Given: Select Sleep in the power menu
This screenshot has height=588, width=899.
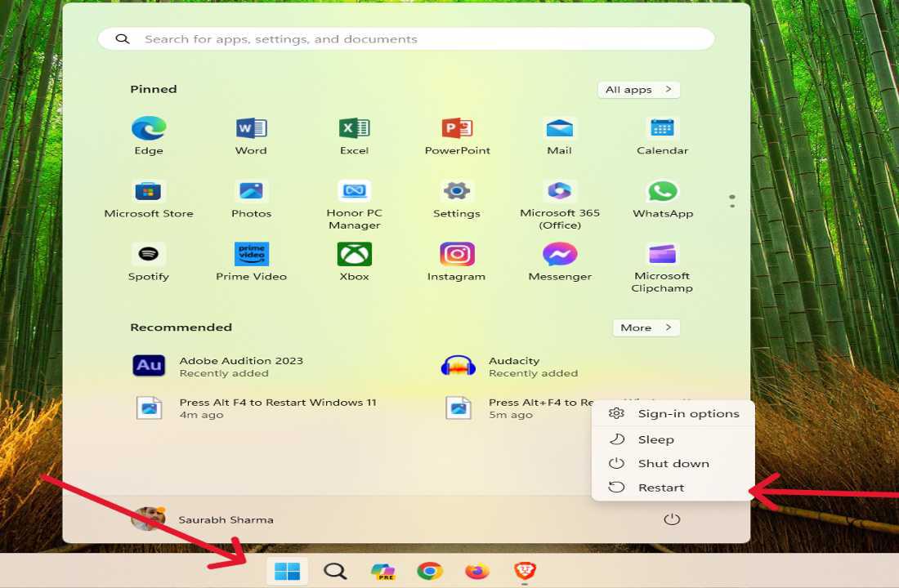Looking at the screenshot, I should [x=673, y=439].
